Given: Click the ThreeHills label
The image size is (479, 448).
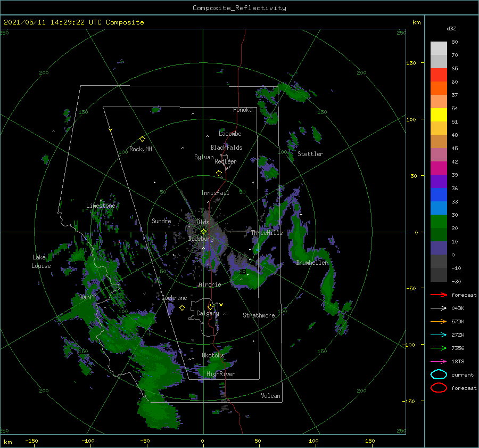Looking at the screenshot, I should (x=267, y=233).
